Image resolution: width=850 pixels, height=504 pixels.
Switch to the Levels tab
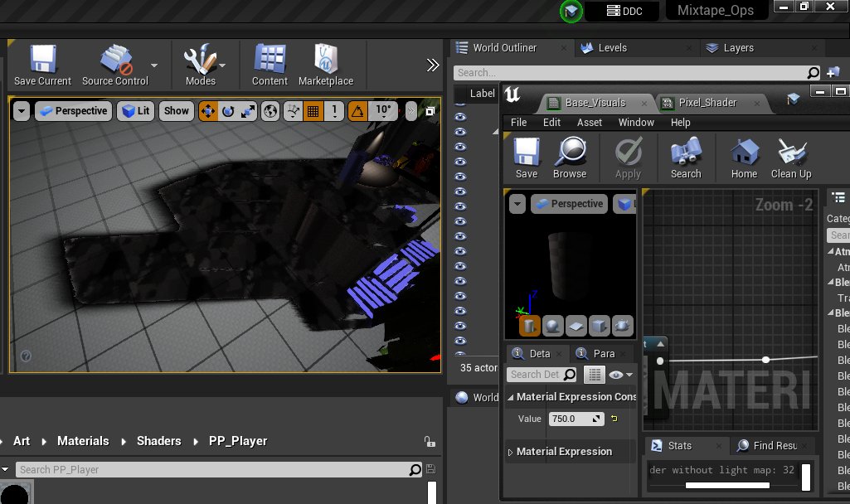tap(612, 48)
